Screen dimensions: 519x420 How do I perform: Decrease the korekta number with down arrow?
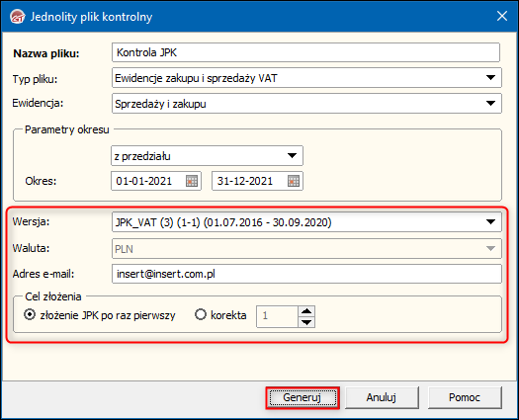click(306, 322)
